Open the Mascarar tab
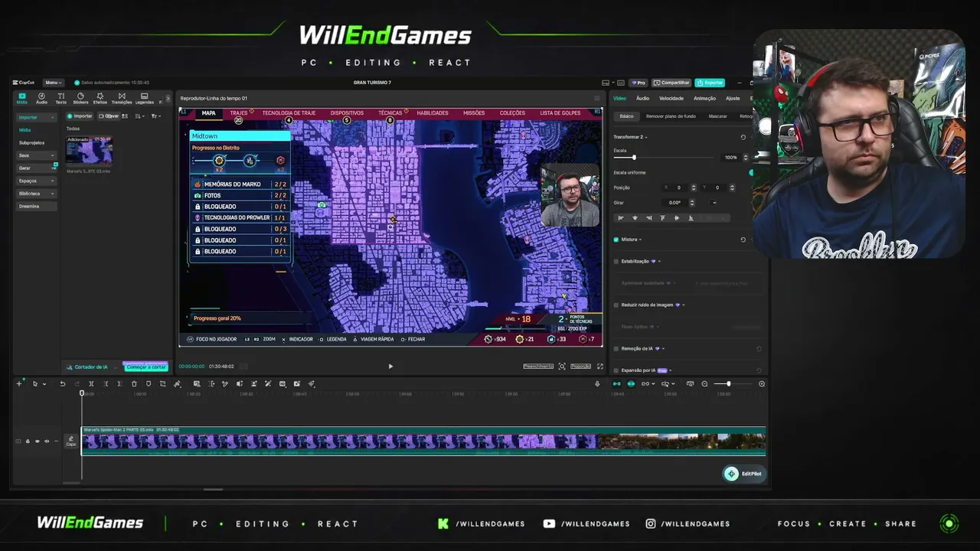This screenshot has height=551, width=980. coord(718,116)
